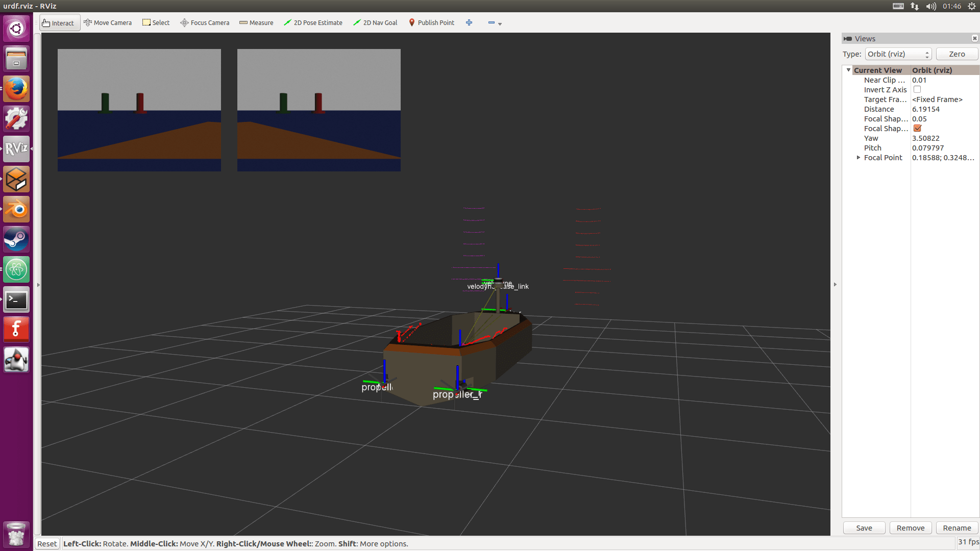Expand the Focal Point property
The height and width of the screenshot is (551, 980).
[859, 158]
